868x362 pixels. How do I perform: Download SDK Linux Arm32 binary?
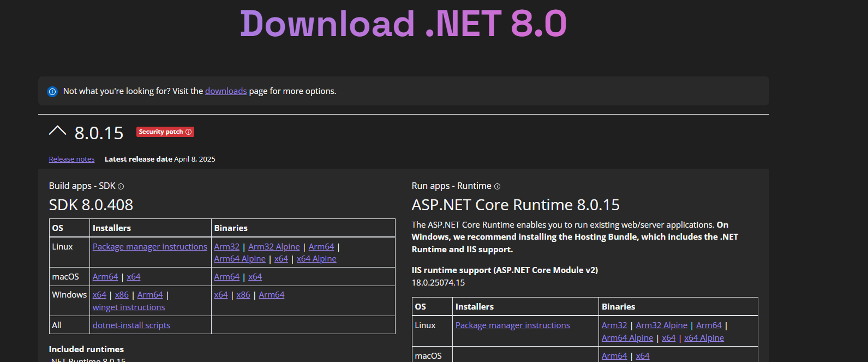(x=226, y=247)
